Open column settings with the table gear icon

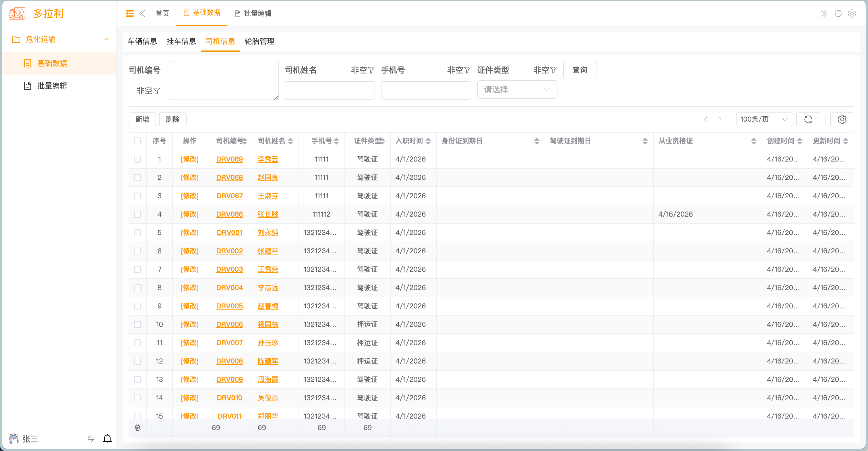pos(842,119)
